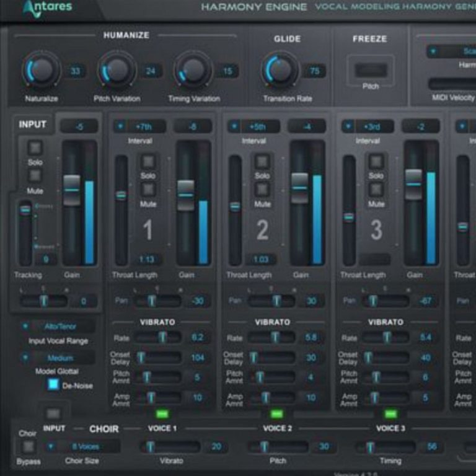Click Voice 2 vibrato Rate value 5.8
This screenshot has width=476, height=476.
pos(312,337)
